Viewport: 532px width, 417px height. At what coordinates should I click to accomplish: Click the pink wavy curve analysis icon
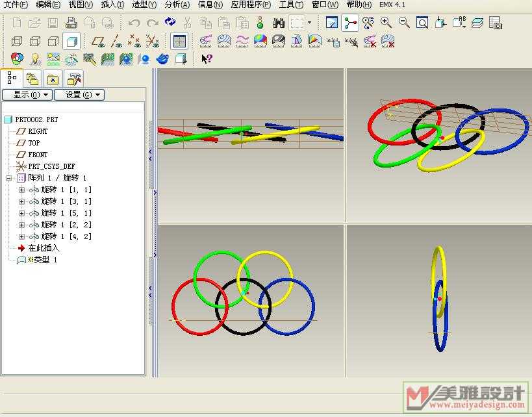[x=242, y=41]
